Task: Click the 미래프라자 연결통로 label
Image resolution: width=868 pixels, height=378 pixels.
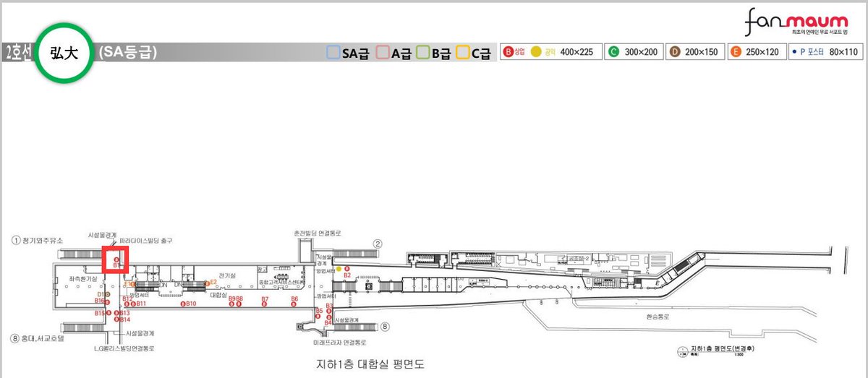Action: [340, 343]
